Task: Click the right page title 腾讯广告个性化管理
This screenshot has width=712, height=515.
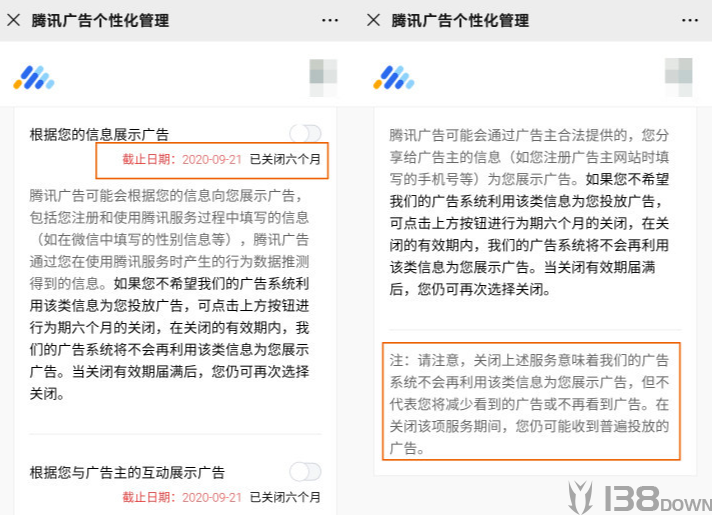Action: [x=460, y=20]
